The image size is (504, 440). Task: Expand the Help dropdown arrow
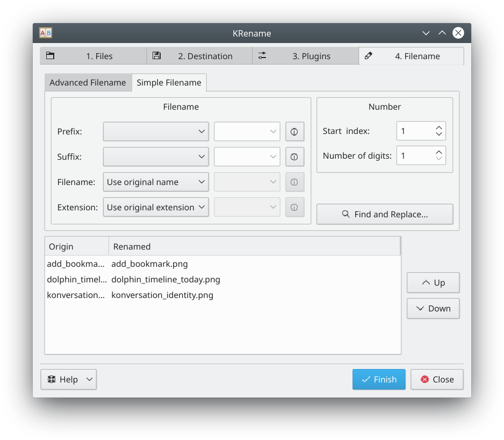[89, 379]
